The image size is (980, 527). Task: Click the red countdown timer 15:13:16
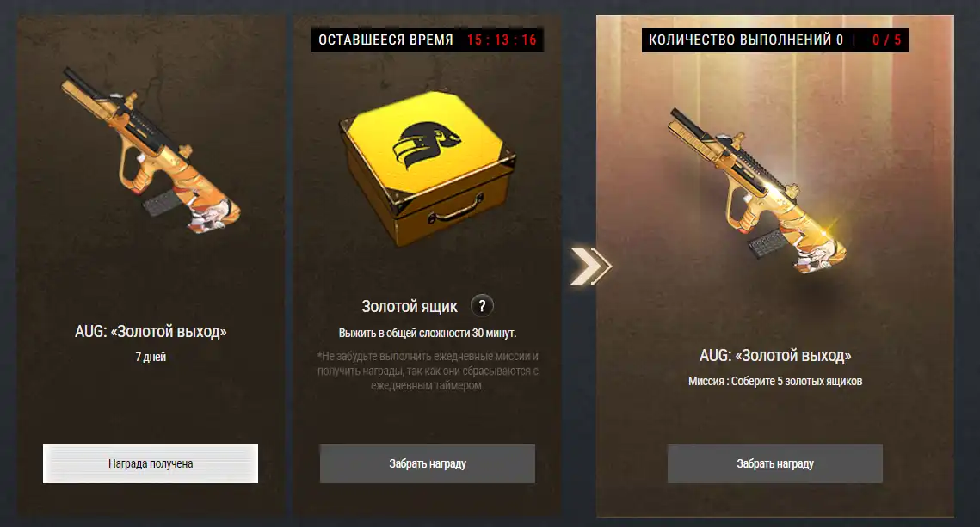coord(502,40)
